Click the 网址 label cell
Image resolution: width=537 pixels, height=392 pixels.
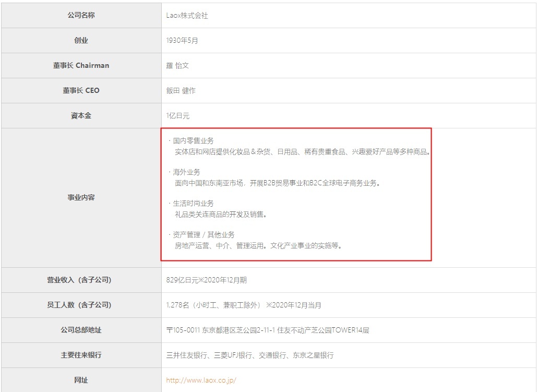(81, 380)
